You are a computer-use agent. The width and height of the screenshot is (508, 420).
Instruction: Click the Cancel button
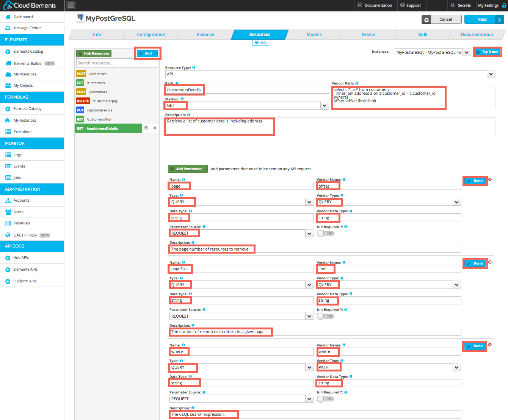[x=442, y=19]
